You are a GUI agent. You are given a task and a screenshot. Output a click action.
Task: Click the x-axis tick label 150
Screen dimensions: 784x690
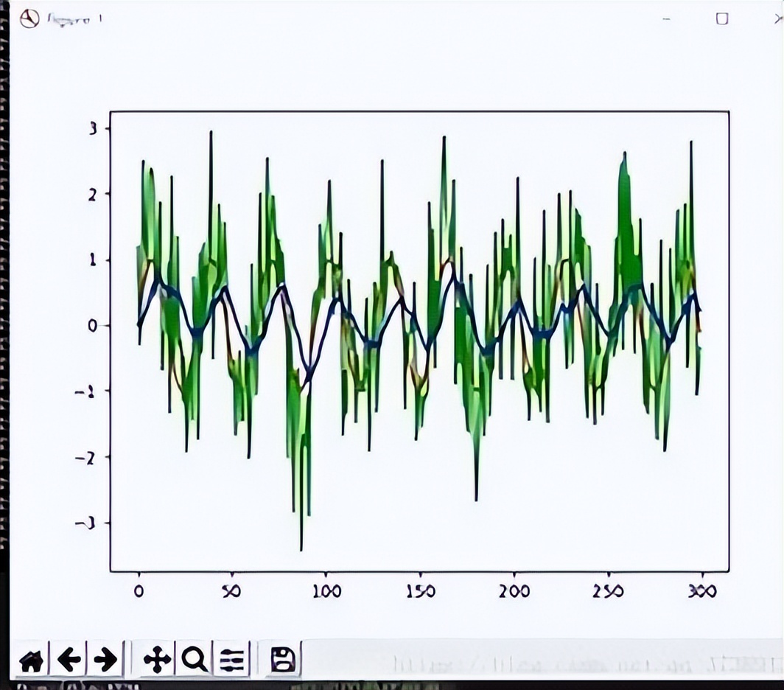(x=421, y=591)
